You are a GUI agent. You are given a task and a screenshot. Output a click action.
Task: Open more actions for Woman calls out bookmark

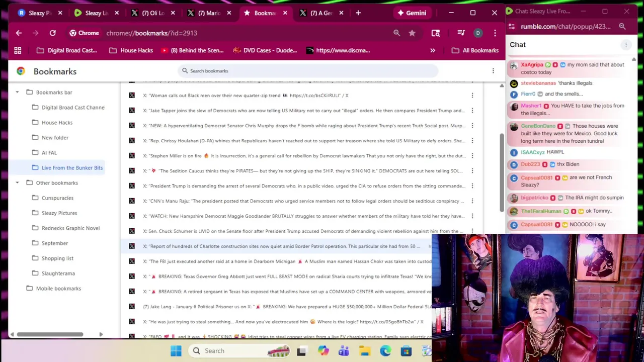[472, 96]
